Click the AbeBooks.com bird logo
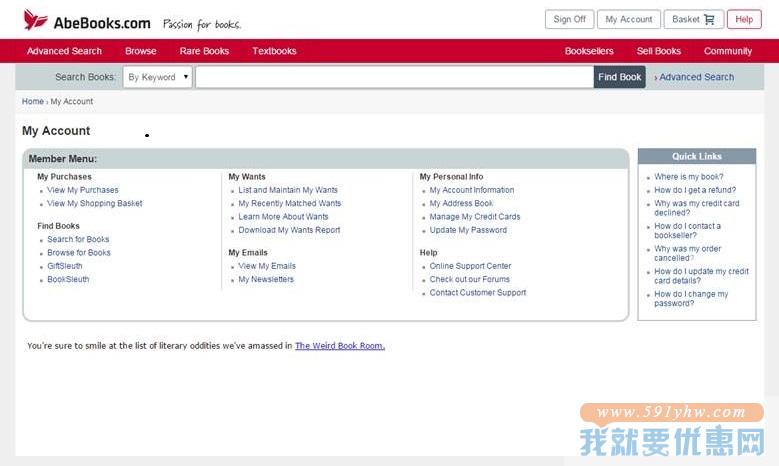 [x=35, y=20]
